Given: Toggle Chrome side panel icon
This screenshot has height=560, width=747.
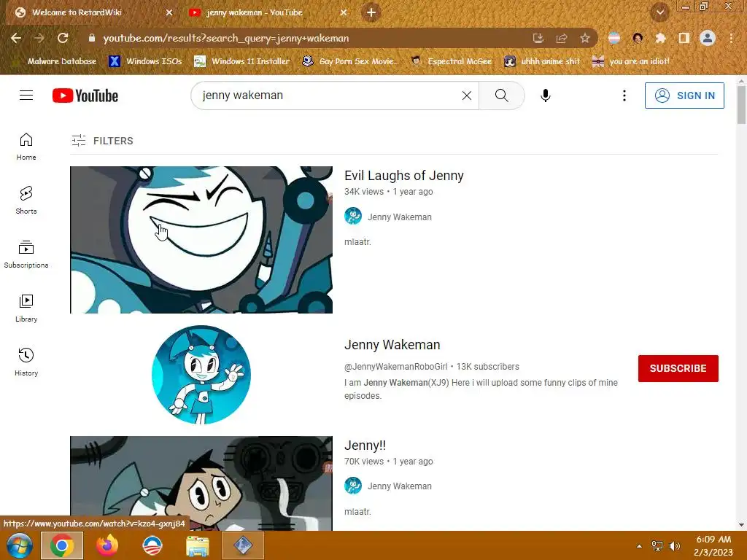Looking at the screenshot, I should pyautogui.click(x=684, y=38).
